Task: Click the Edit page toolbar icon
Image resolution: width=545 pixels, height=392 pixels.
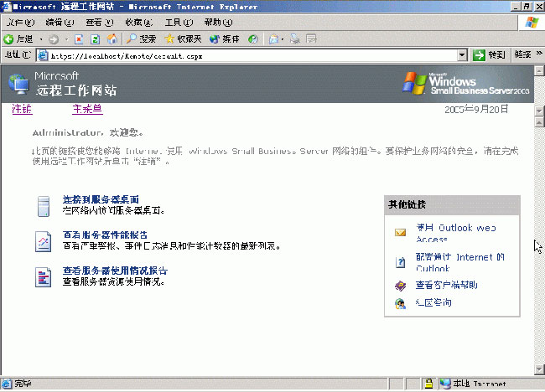Action: click(311, 39)
